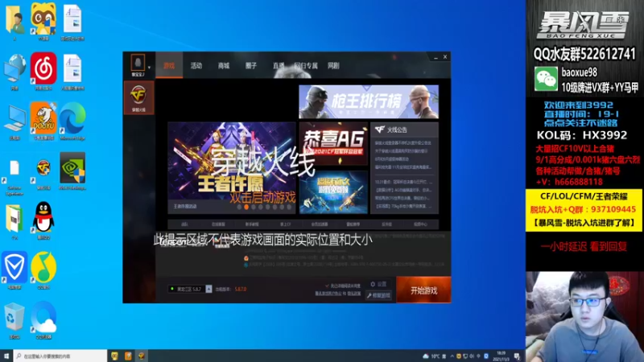Switch to the 商城 tab
Screen dimensions: 644x362
pyautogui.click(x=224, y=66)
